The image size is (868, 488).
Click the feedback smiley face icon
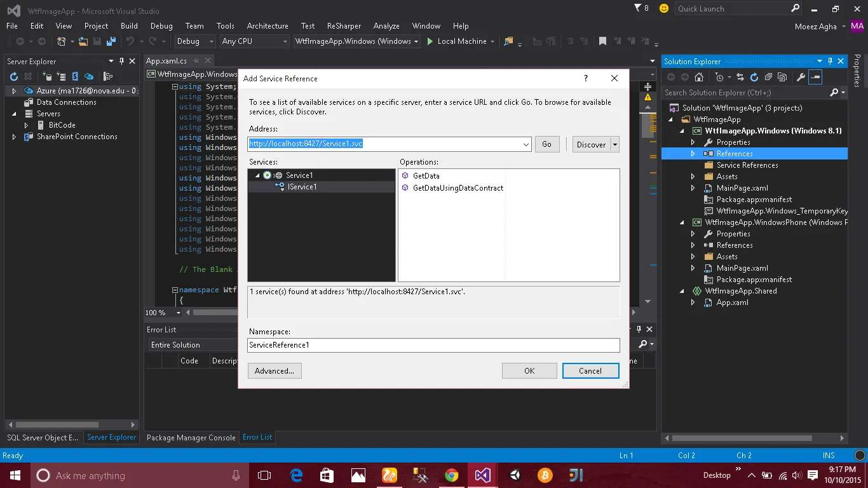click(x=664, y=8)
